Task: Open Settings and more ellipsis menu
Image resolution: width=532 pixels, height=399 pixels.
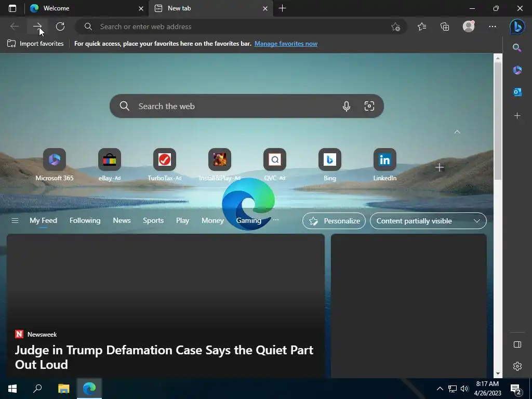Action: point(493,26)
